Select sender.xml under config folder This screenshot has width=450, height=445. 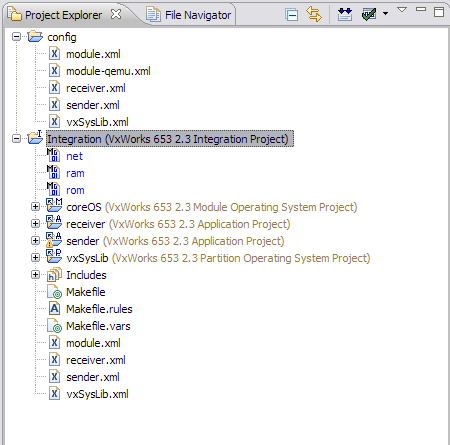93,105
